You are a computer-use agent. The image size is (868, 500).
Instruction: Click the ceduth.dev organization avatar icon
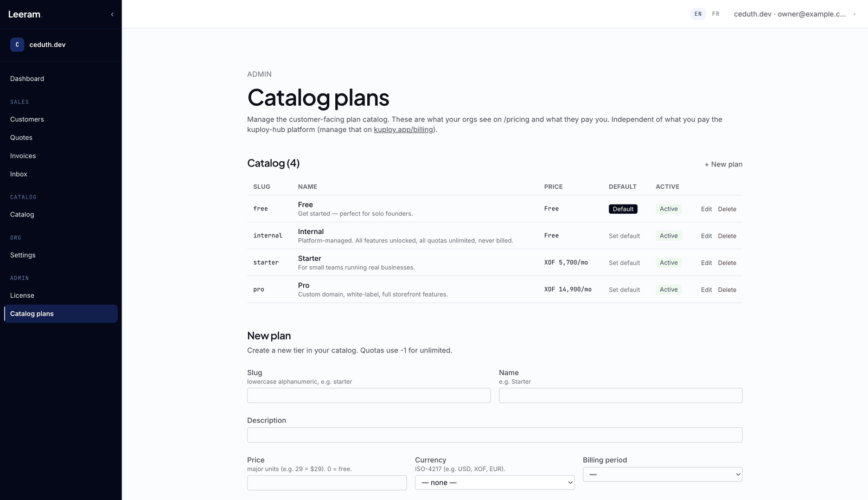coord(17,44)
